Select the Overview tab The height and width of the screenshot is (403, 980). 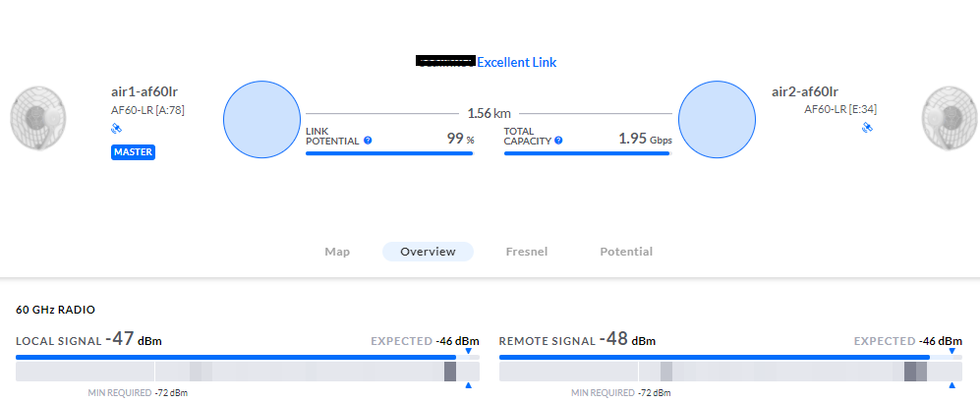pos(428,252)
